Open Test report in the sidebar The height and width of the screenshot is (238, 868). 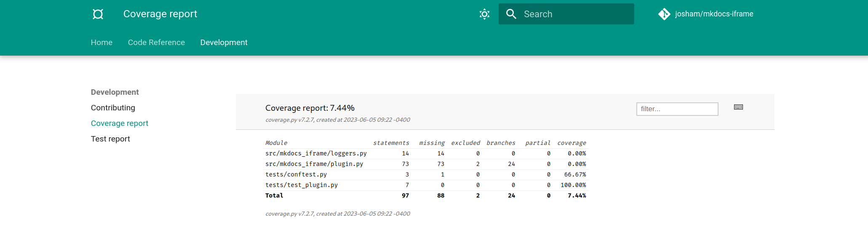tap(110, 139)
